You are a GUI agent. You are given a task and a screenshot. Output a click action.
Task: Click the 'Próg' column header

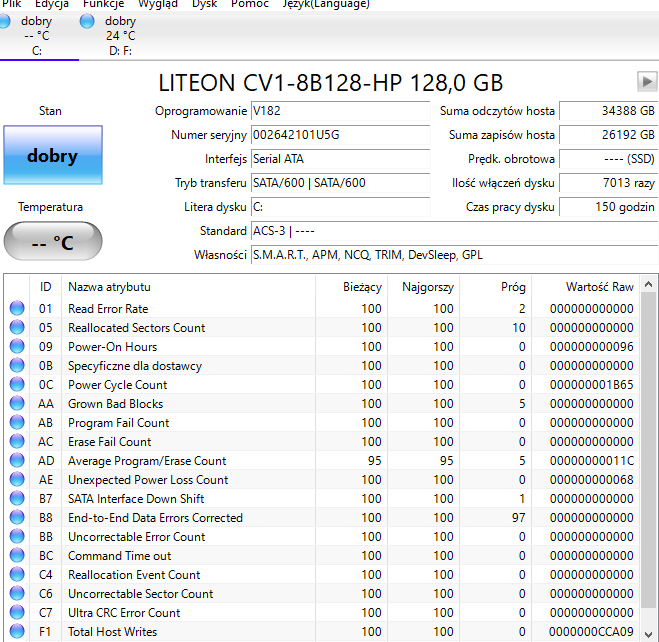[496, 287]
